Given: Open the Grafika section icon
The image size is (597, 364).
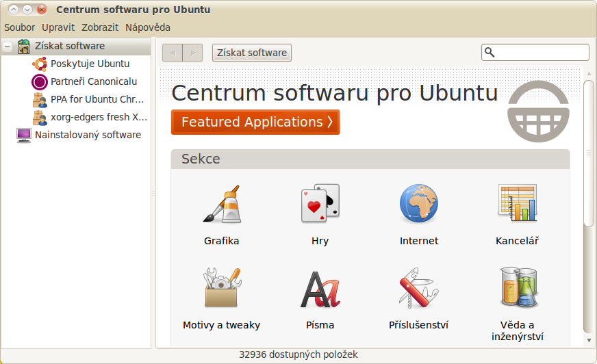Looking at the screenshot, I should pyautogui.click(x=221, y=203).
